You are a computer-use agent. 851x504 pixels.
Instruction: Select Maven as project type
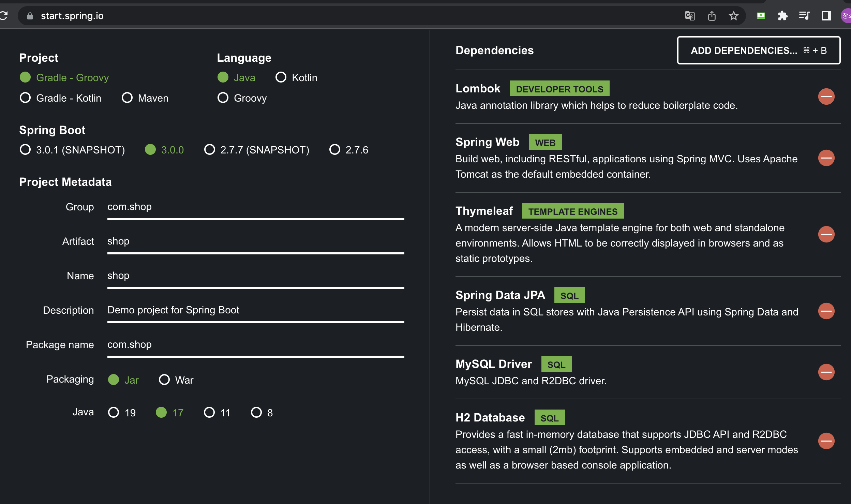[x=127, y=98]
